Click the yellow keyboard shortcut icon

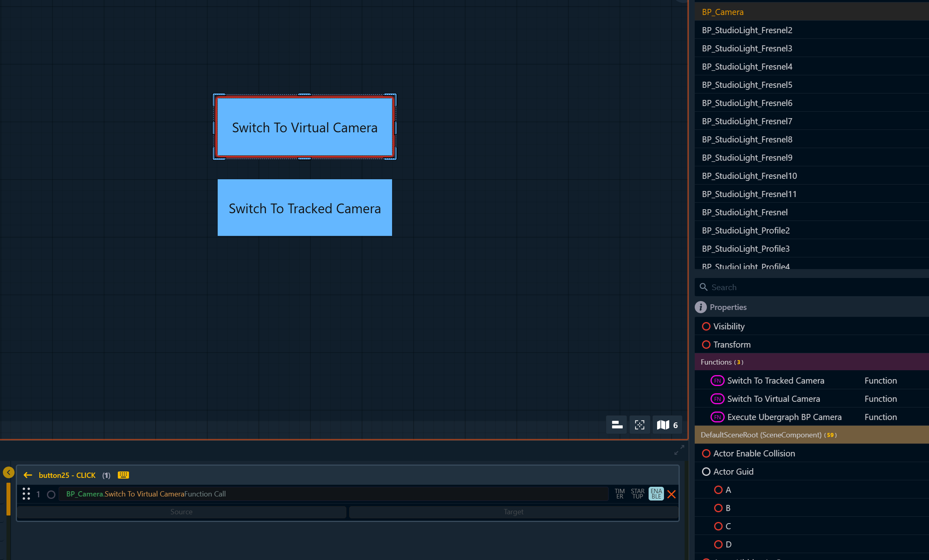[123, 475]
